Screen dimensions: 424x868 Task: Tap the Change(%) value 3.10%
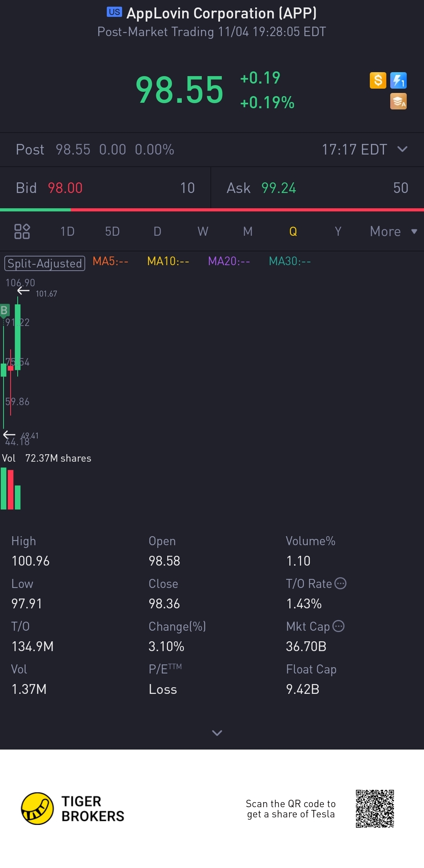pyautogui.click(x=166, y=646)
